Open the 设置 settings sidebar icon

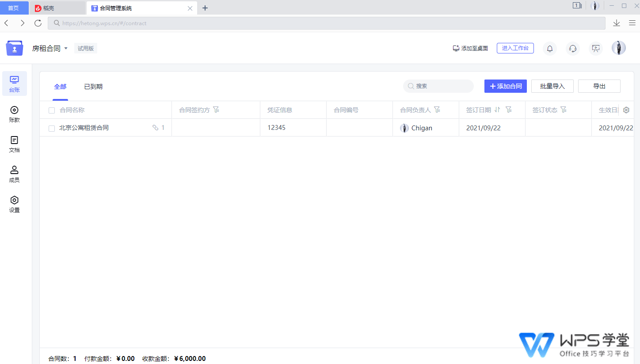click(x=15, y=204)
